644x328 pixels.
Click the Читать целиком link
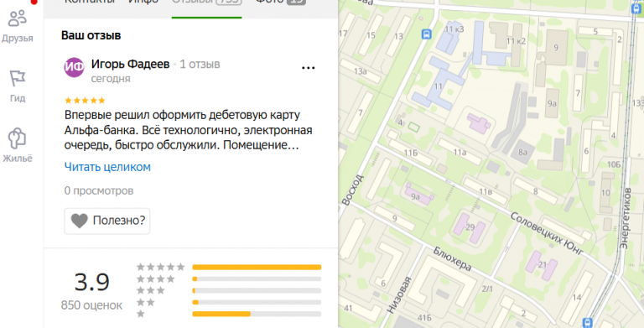pos(107,167)
